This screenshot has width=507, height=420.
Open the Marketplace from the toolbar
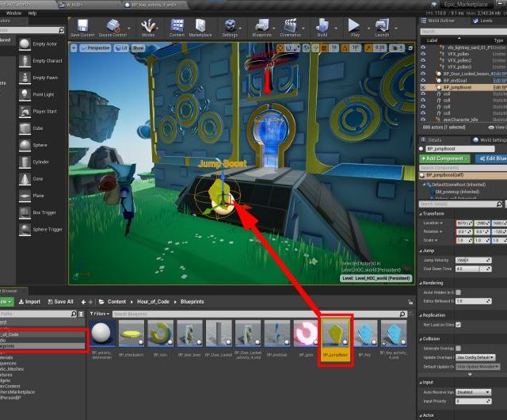(x=200, y=26)
